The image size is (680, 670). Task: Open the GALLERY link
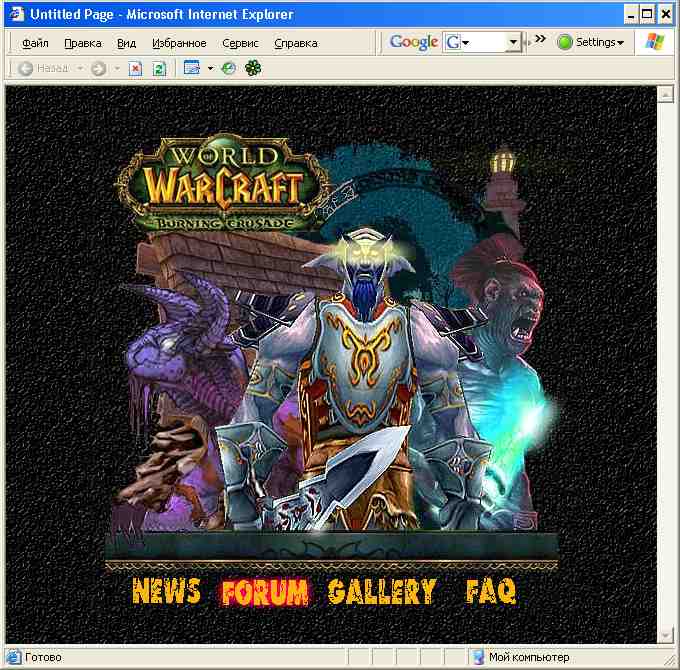point(382,592)
